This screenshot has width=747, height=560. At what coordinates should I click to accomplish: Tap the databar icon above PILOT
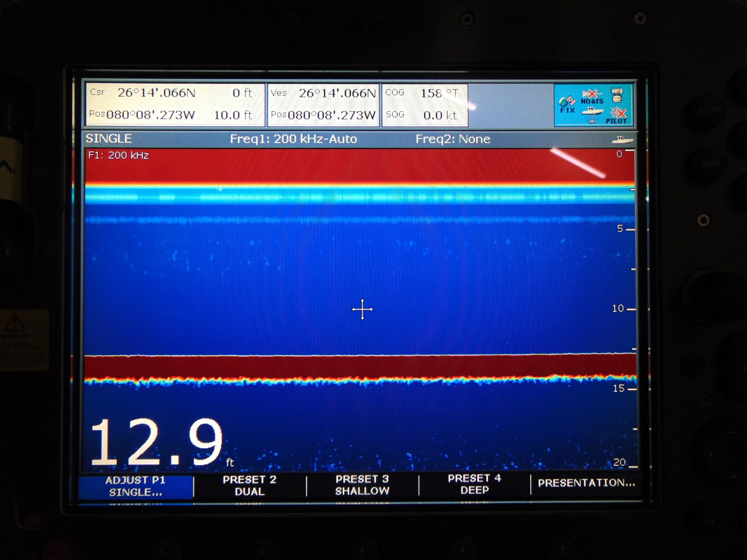pyautogui.click(x=617, y=95)
